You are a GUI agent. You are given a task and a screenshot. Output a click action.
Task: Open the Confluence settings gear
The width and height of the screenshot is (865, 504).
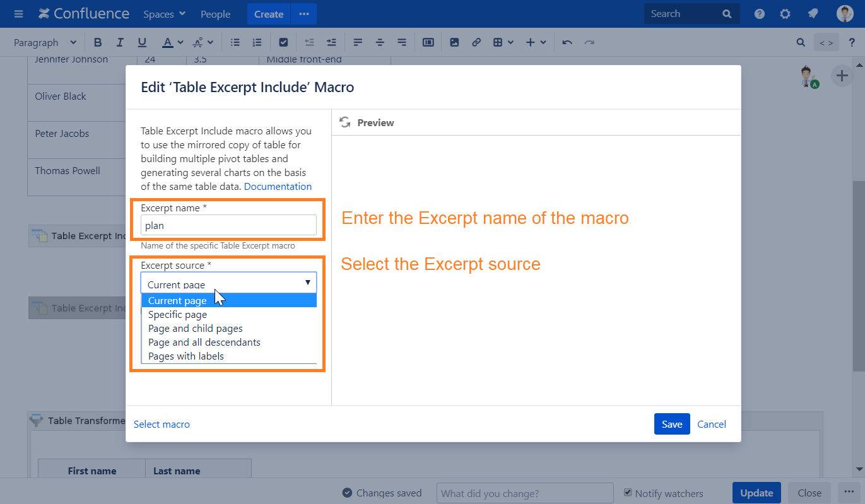(785, 14)
